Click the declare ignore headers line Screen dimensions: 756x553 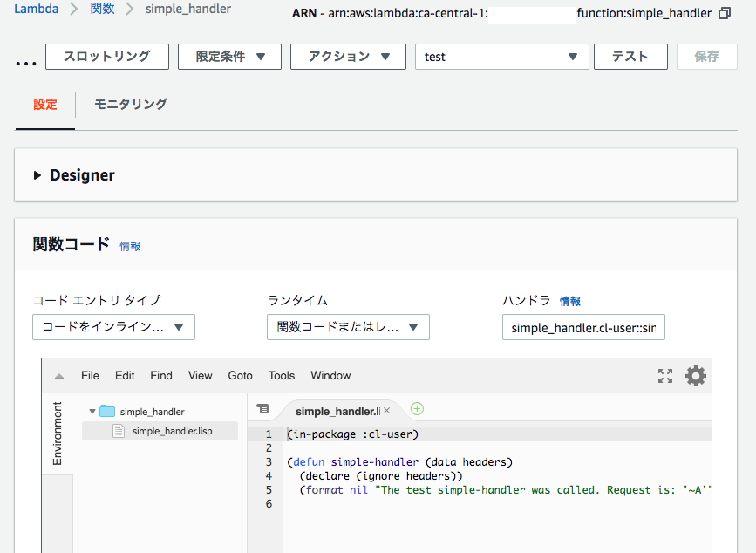pyautogui.click(x=381, y=476)
